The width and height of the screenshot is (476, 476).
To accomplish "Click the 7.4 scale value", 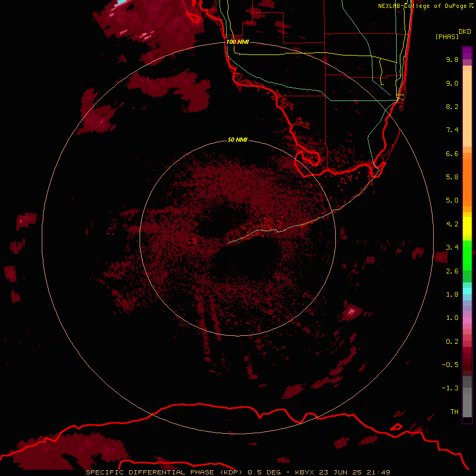I will pyautogui.click(x=452, y=130).
